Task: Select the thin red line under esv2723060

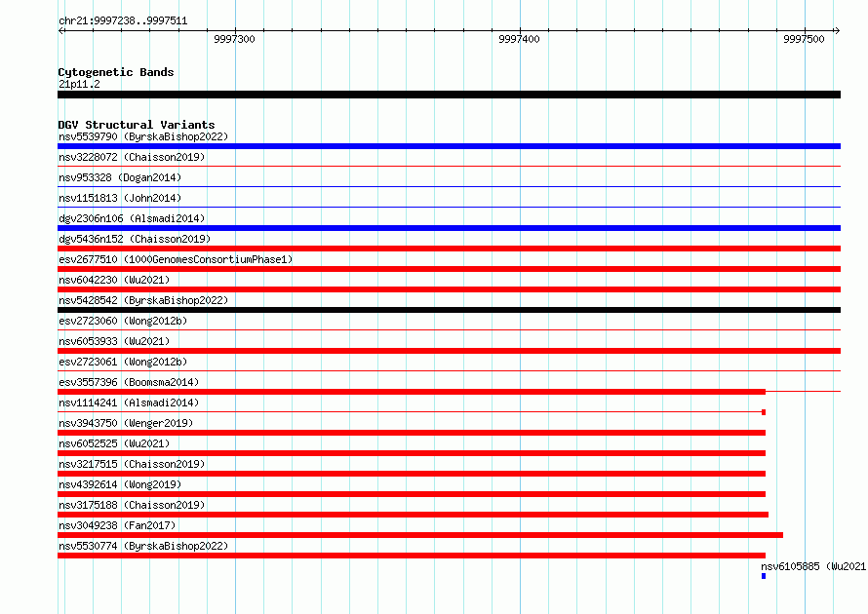Action: point(449,329)
